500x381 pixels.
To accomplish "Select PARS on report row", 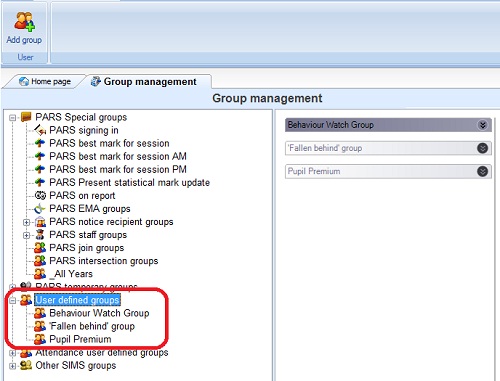I will pyautogui.click(x=82, y=195).
